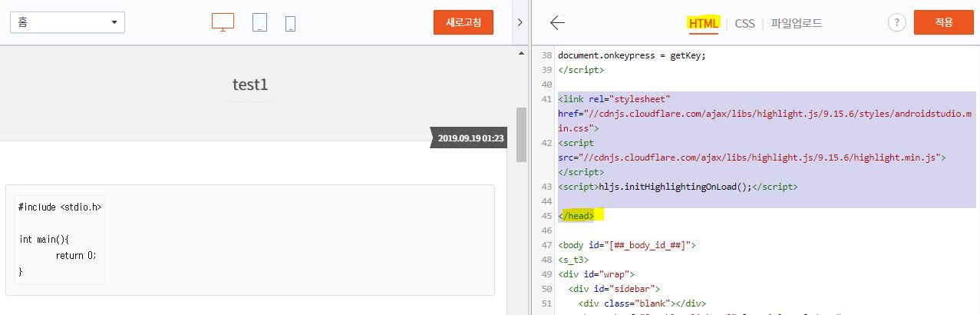Screen dimensions: 980x315
Task: Click the <div id="wrap"> line
Action: pos(596,274)
